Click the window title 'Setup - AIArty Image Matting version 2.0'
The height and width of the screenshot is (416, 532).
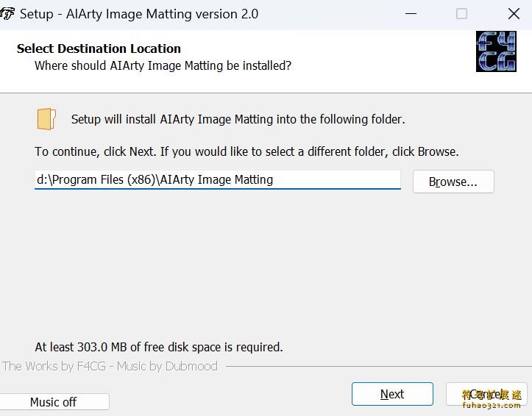(139, 14)
